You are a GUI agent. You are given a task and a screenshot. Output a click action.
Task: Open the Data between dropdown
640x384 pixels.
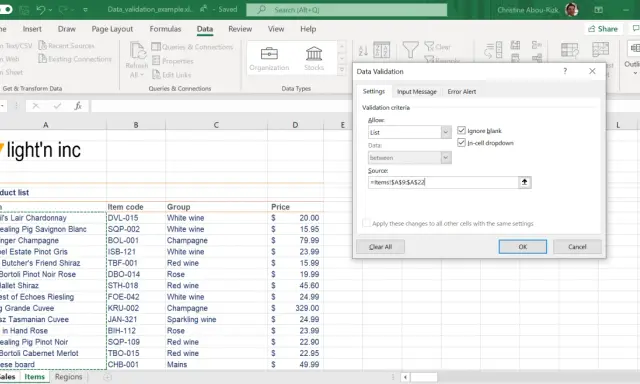446,158
